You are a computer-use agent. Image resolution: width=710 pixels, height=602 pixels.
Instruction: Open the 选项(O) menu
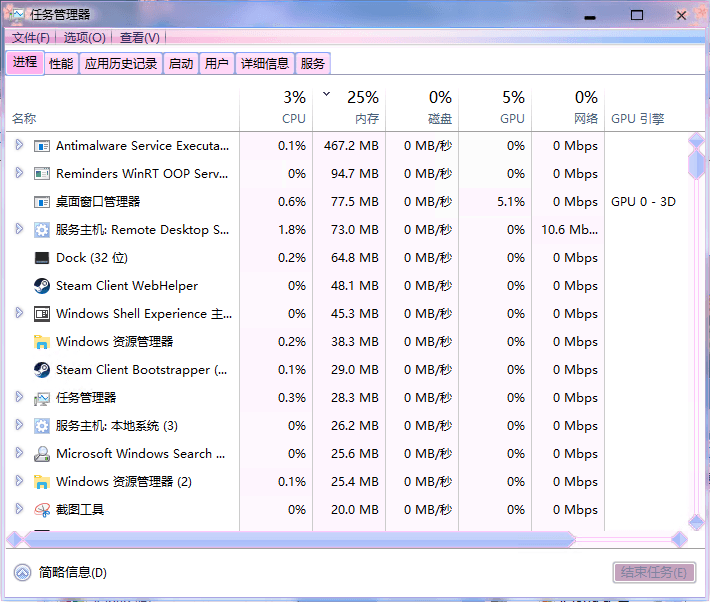pos(84,38)
